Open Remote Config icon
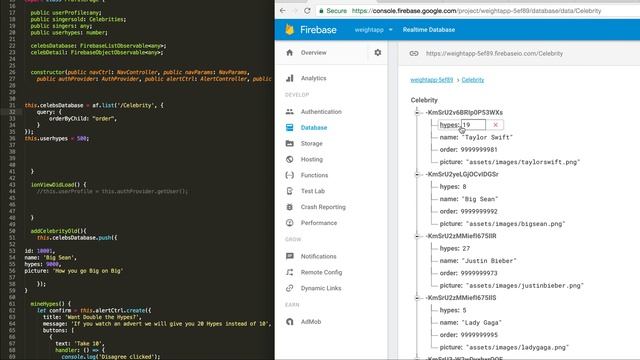The width and height of the screenshot is (640, 360). (290, 272)
